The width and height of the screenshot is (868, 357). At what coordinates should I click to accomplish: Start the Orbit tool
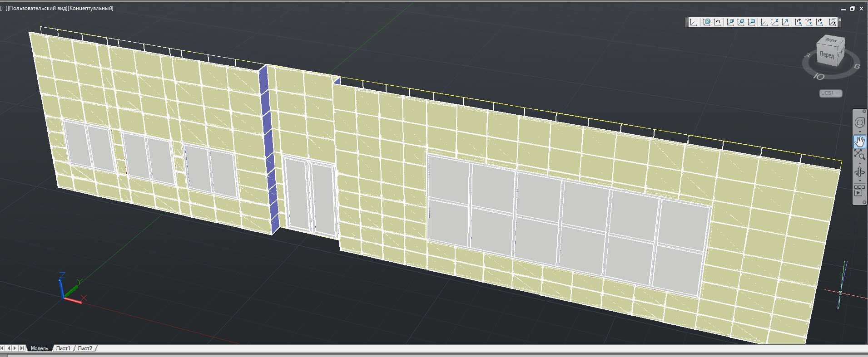(859, 172)
